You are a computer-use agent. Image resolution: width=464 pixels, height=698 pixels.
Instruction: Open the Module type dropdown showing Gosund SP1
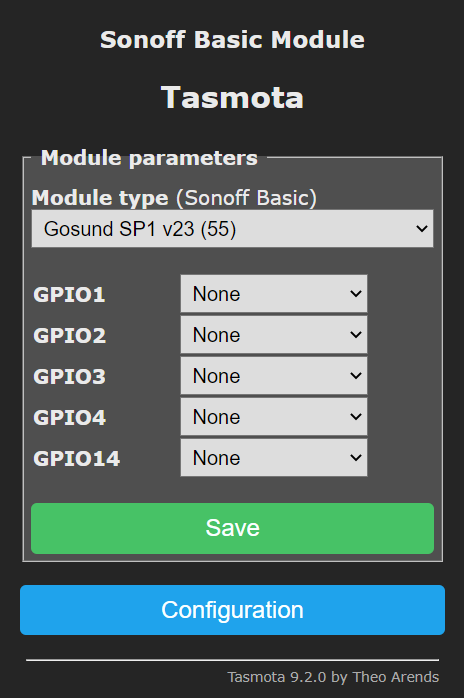[232, 229]
